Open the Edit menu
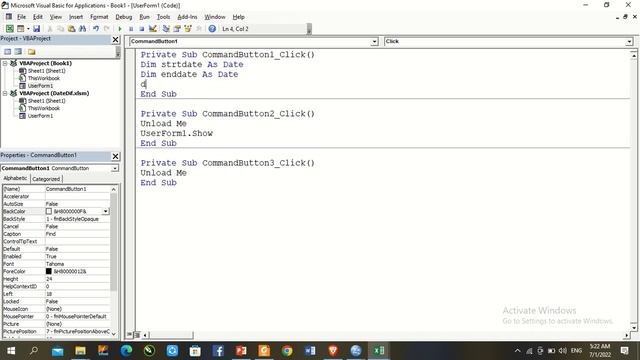 click(x=38, y=17)
